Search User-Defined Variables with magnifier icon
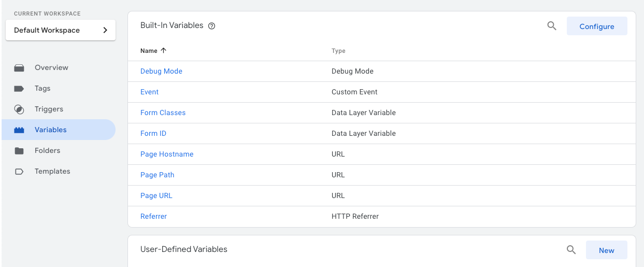Image resolution: width=644 pixels, height=267 pixels. 571,250
